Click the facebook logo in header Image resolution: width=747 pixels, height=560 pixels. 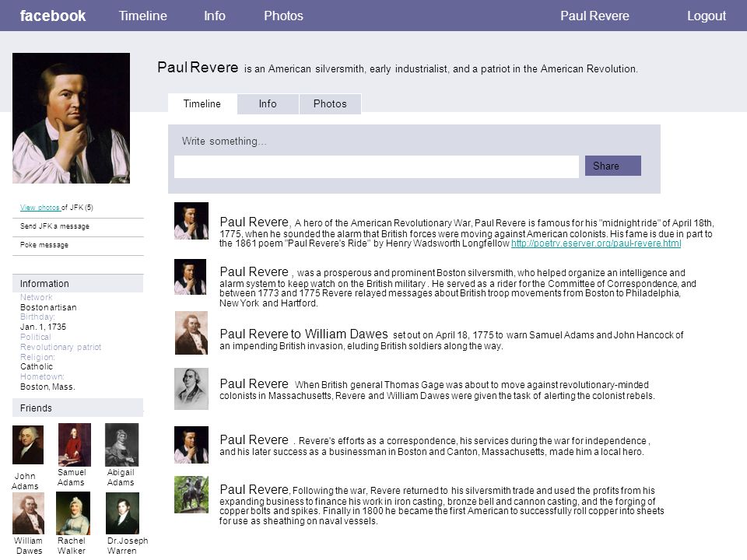(x=53, y=16)
